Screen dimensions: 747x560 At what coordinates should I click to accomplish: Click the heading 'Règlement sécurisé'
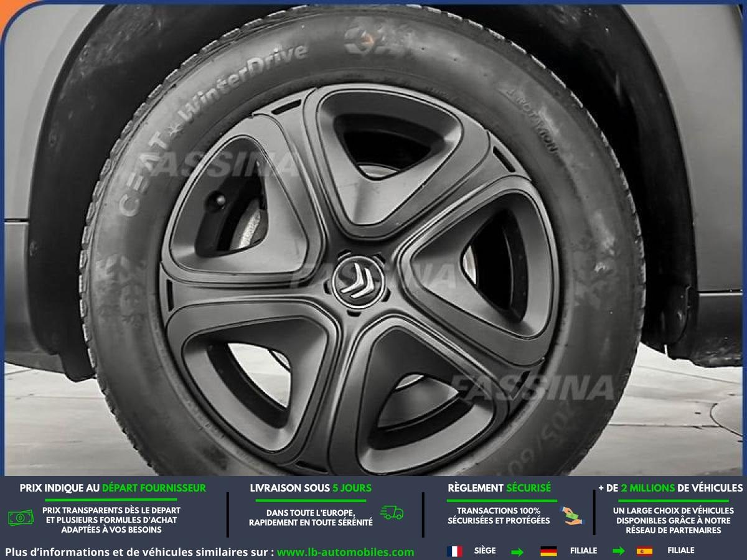(x=499, y=488)
